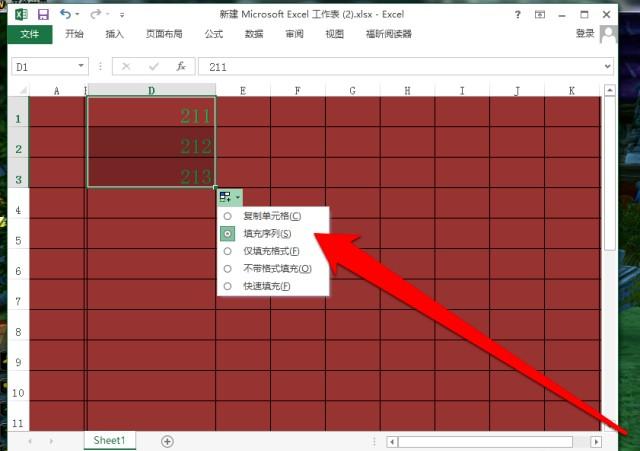The image size is (640, 451).
Task: Click the formula bar showing 211
Action: 400,67
